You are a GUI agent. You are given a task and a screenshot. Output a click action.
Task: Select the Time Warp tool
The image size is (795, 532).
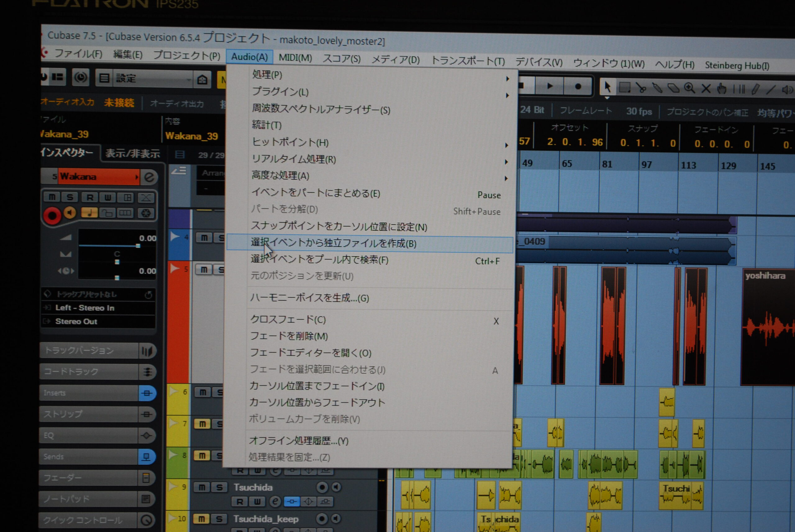click(x=739, y=90)
